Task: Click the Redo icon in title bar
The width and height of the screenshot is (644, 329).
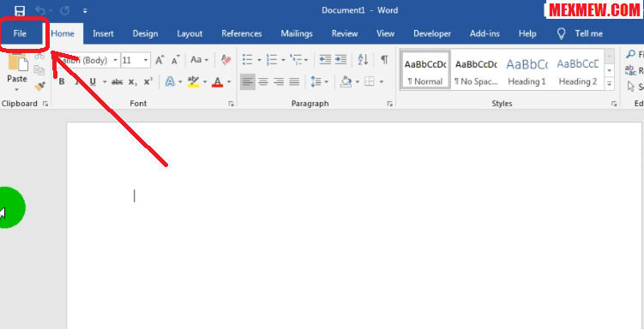Action: (x=65, y=10)
